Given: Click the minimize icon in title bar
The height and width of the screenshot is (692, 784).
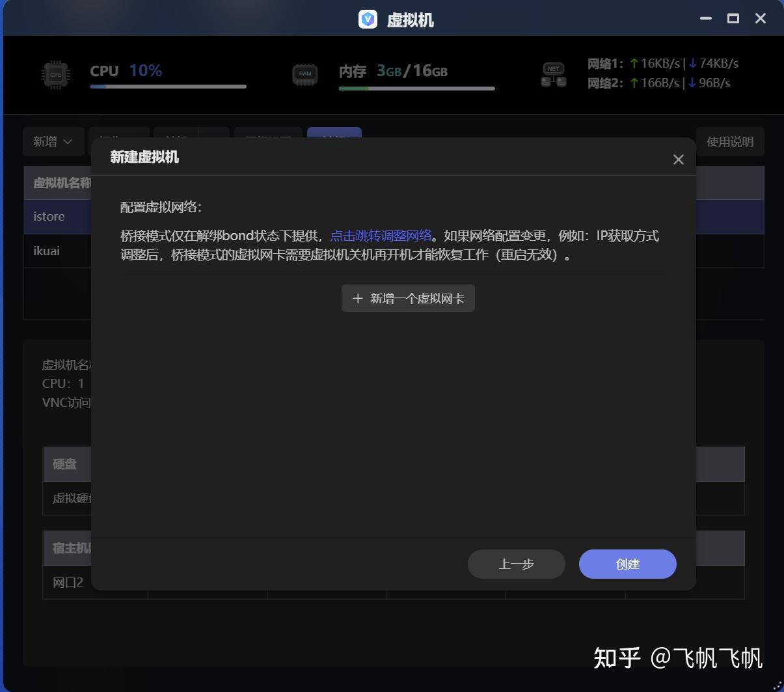Looking at the screenshot, I should point(705,19).
